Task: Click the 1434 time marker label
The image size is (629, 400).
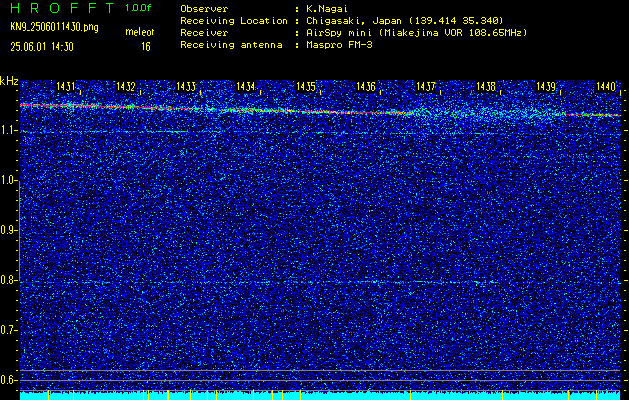Action: 246,86
